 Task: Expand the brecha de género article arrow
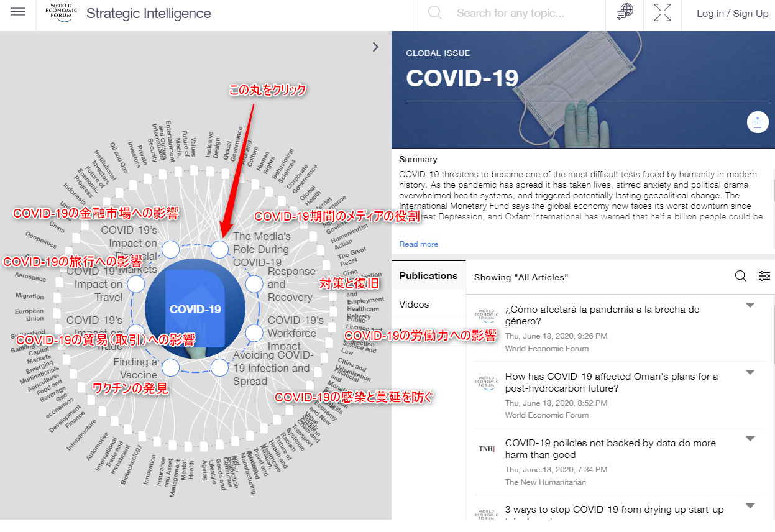coord(750,305)
